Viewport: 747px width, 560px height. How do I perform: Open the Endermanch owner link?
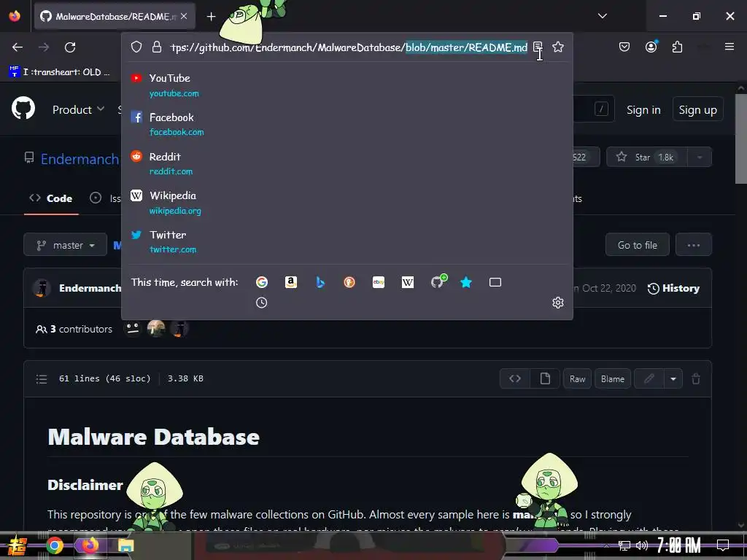[x=80, y=158]
